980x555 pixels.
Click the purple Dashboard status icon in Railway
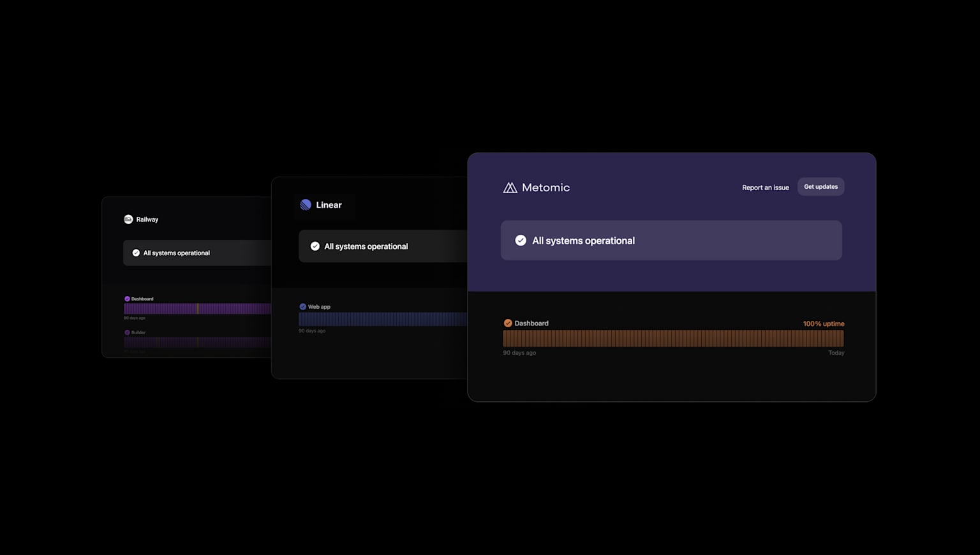[x=127, y=299]
